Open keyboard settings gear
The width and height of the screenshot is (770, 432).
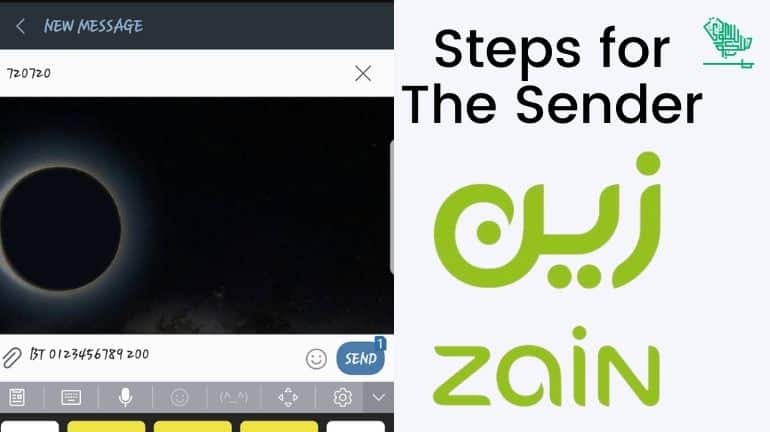[x=342, y=397]
